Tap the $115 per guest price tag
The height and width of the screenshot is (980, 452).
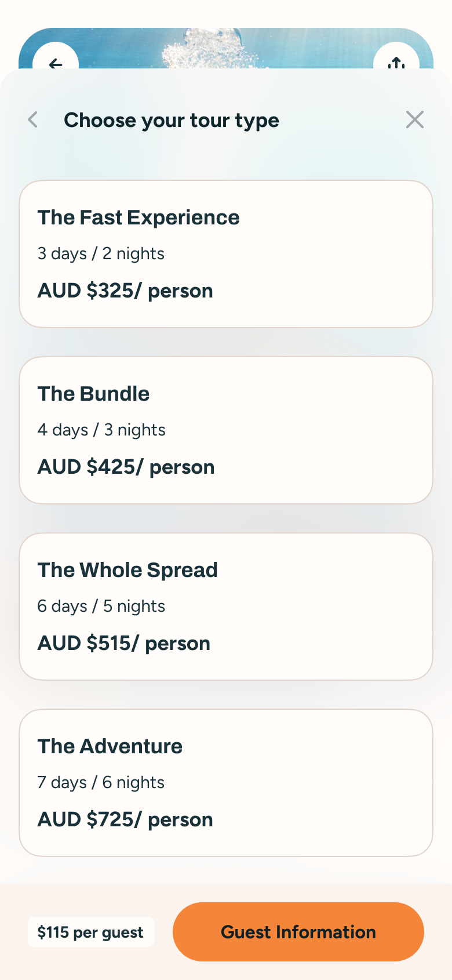[90, 932]
